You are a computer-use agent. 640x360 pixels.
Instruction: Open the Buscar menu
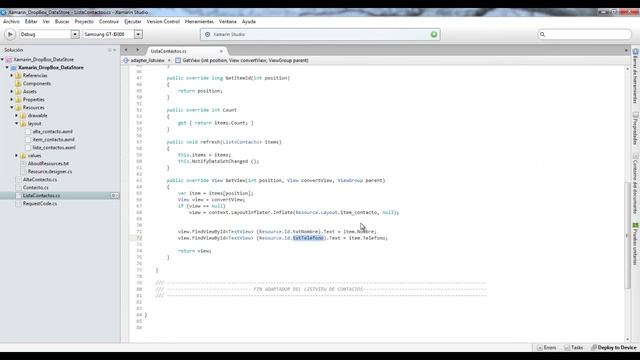tap(62, 21)
